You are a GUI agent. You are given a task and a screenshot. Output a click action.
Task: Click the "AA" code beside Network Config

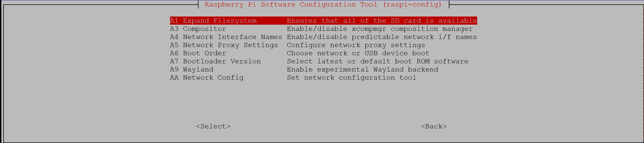point(174,78)
